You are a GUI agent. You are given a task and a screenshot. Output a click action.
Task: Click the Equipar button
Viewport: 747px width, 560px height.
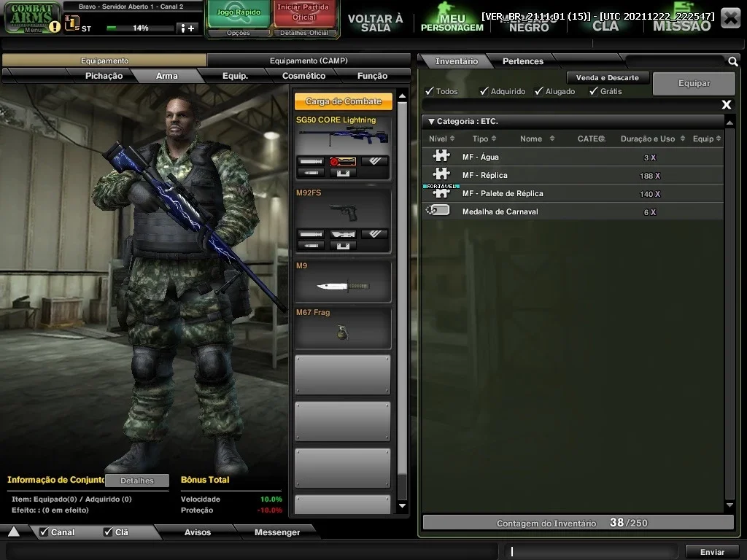(694, 83)
